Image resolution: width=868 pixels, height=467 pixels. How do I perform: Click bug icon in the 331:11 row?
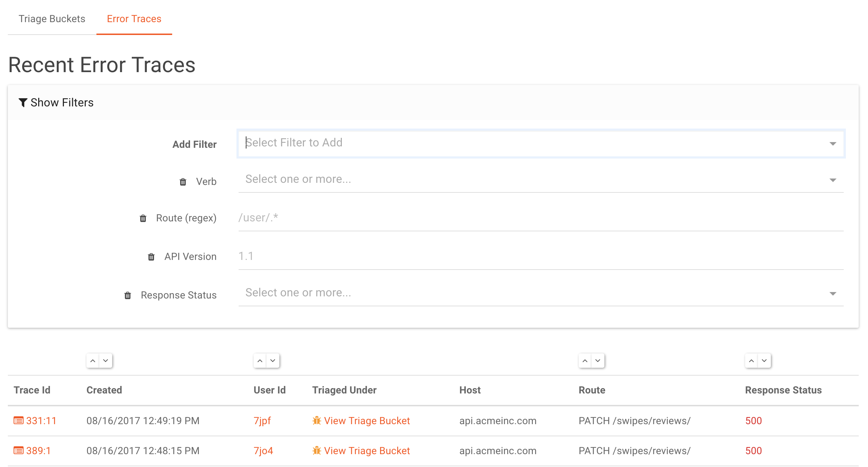pos(316,421)
